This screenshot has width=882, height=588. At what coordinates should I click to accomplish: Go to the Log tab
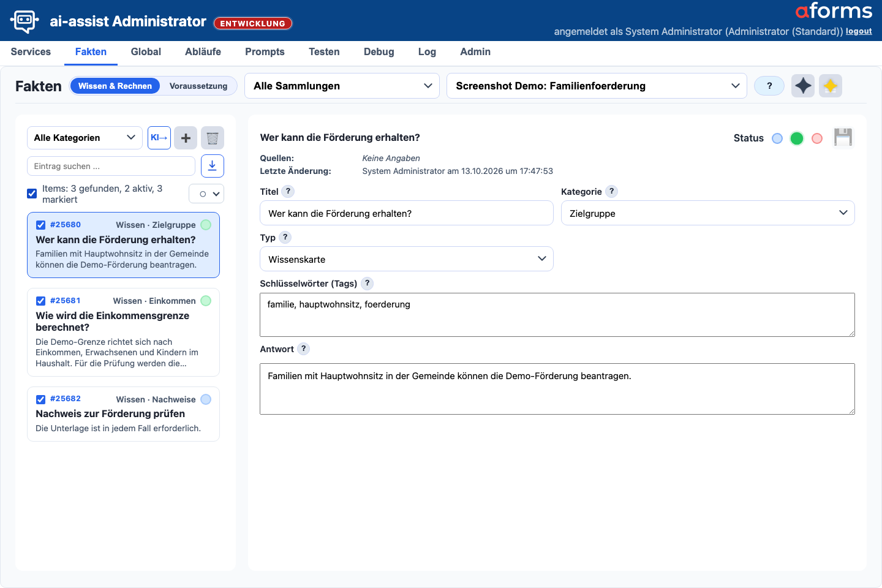tap(427, 52)
